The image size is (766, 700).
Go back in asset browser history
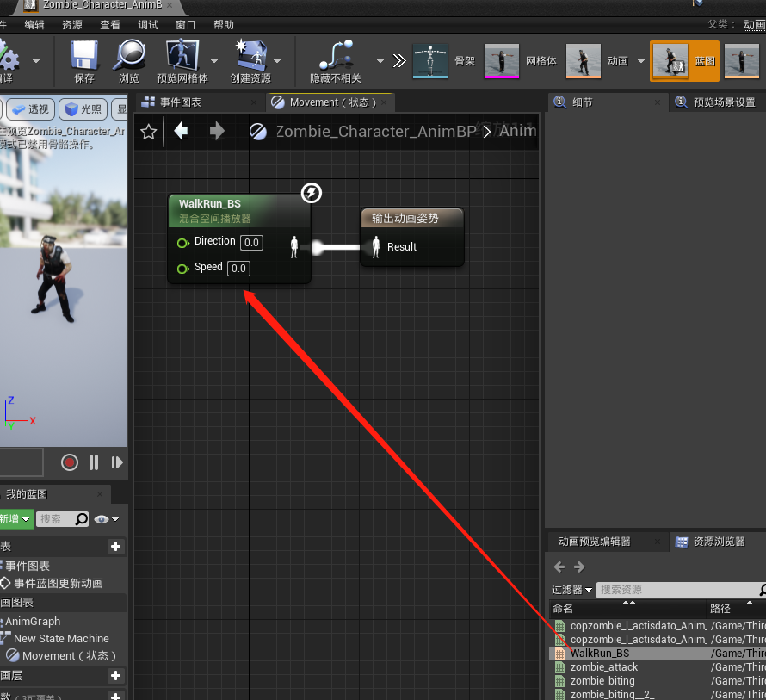559,567
